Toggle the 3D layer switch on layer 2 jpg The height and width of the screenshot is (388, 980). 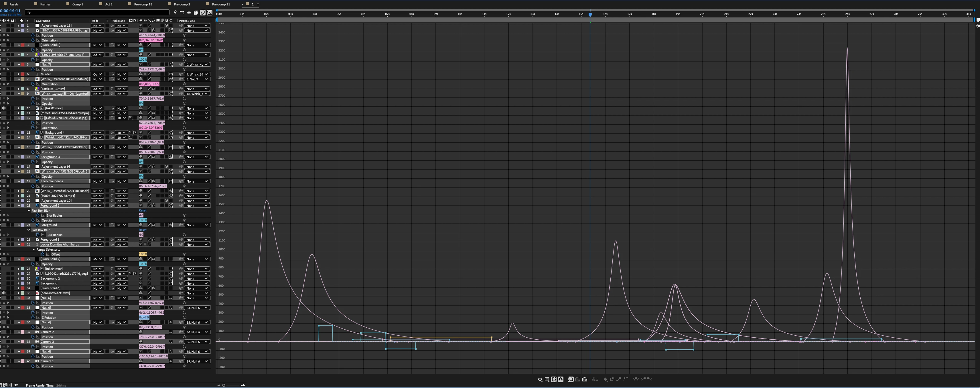click(x=171, y=30)
